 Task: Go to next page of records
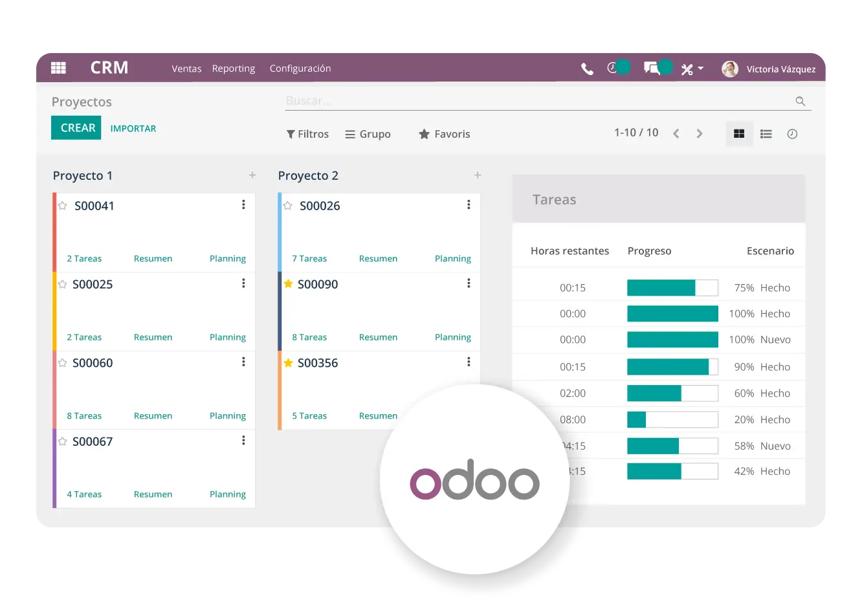coord(700,134)
